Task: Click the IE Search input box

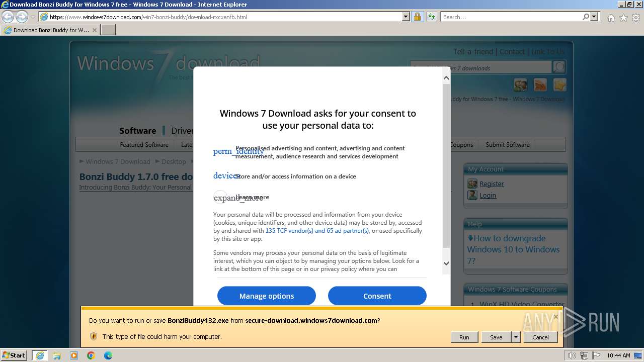Action: point(511,17)
